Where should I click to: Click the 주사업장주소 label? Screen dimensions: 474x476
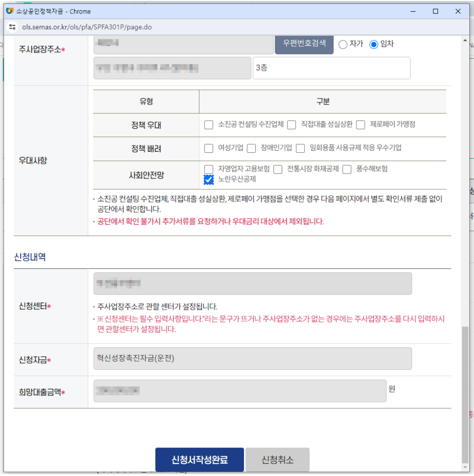pos(42,50)
